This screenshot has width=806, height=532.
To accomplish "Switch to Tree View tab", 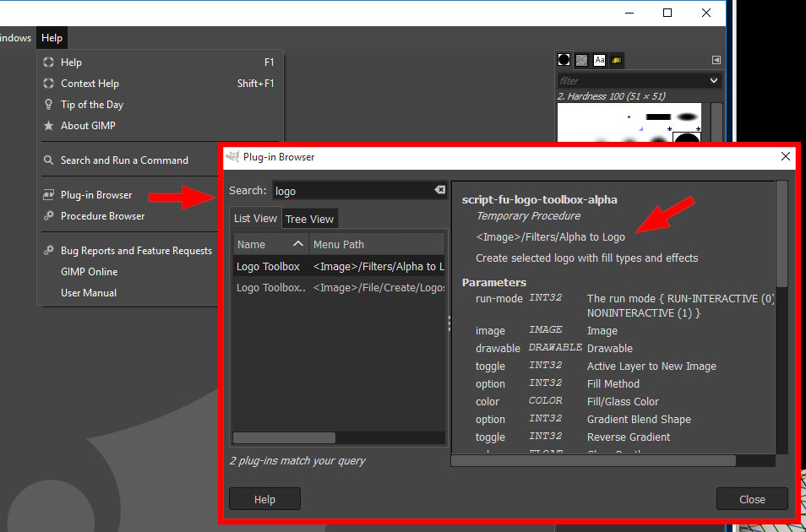I will point(309,219).
